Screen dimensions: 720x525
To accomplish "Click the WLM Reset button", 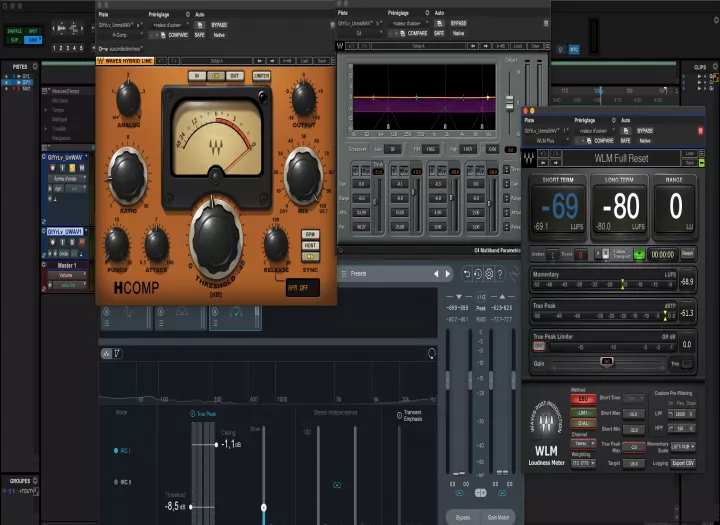I will (687, 254).
